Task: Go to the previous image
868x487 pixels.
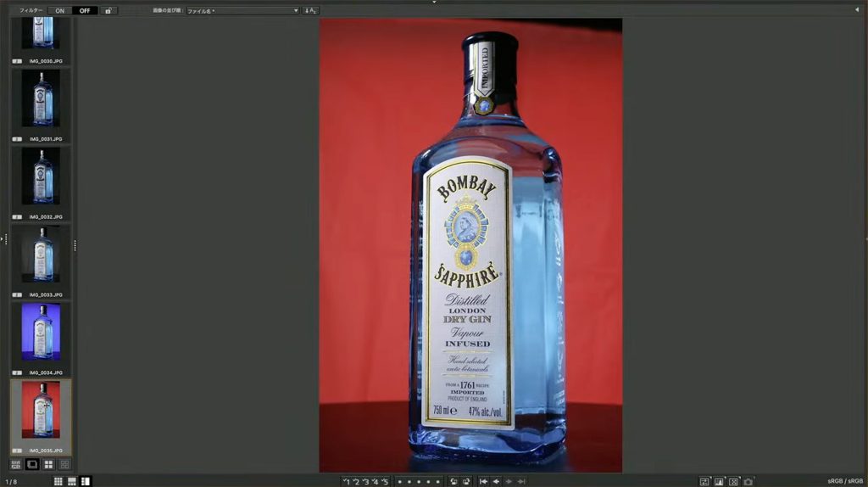Action: [496, 481]
